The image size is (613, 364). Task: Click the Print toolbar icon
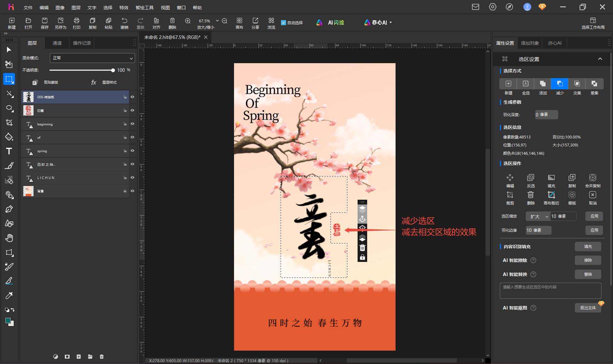click(77, 23)
